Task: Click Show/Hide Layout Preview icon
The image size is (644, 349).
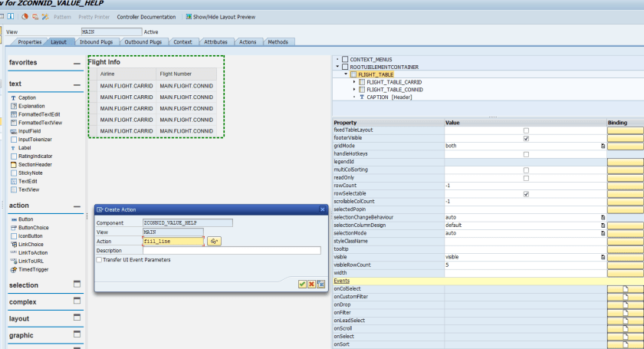Action: [x=189, y=16]
